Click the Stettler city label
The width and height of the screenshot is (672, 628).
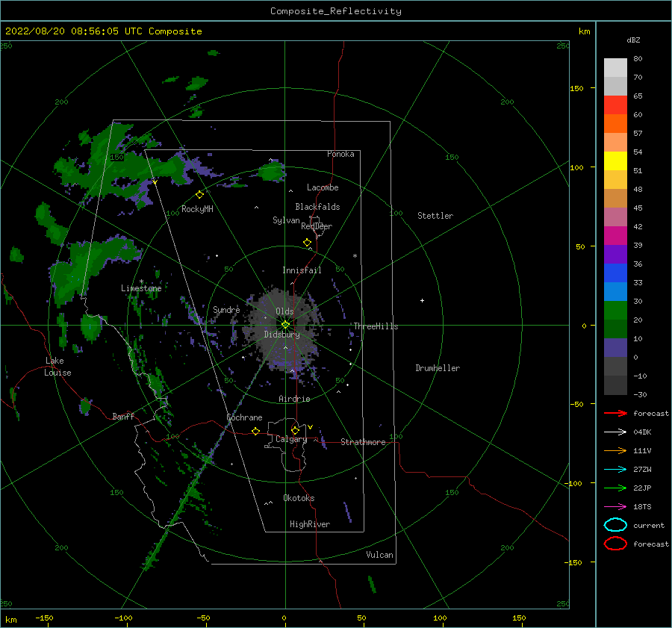435,216
